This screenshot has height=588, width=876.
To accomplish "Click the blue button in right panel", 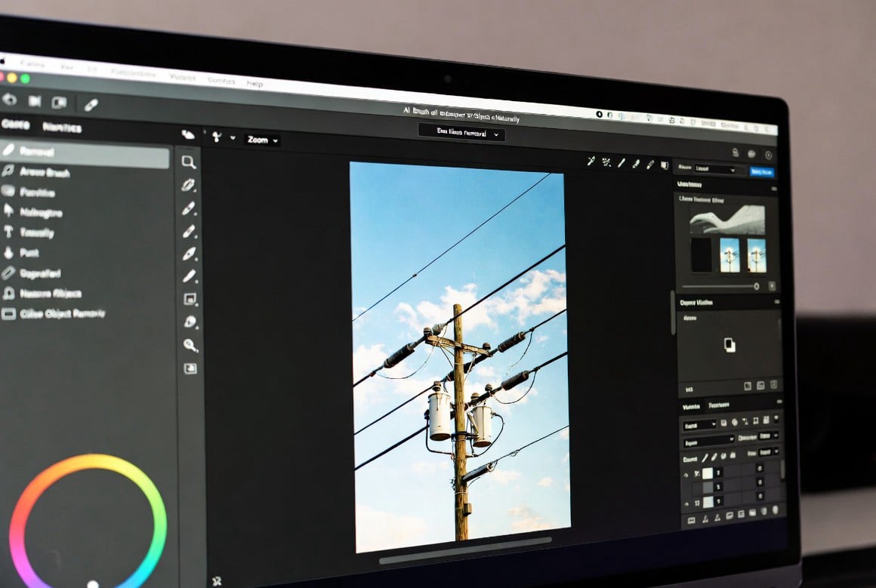I will coord(761,171).
